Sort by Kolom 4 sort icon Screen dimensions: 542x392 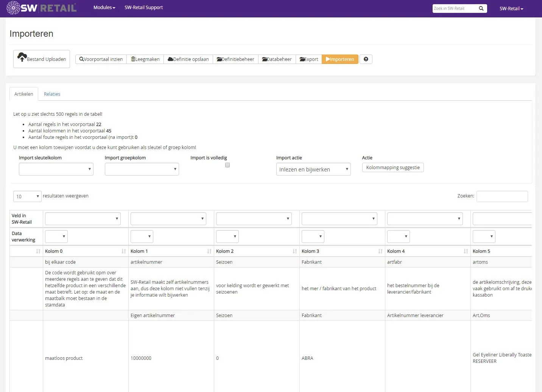466,251
